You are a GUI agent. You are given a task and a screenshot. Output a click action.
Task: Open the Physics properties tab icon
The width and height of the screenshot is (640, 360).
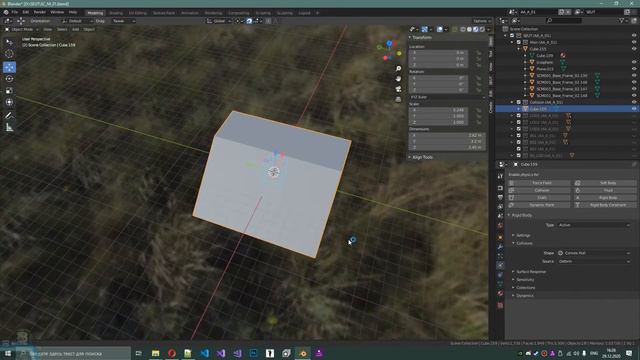click(500, 266)
